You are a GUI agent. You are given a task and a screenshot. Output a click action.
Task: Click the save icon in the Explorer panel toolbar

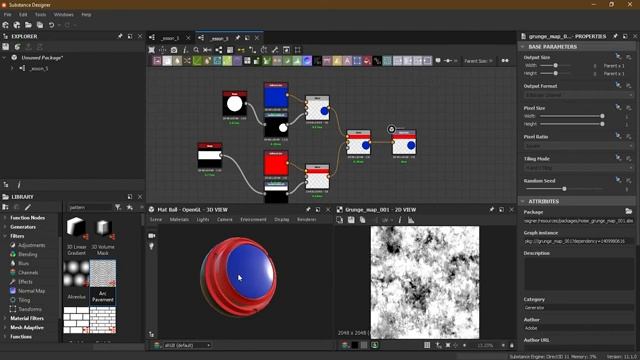coord(6,47)
